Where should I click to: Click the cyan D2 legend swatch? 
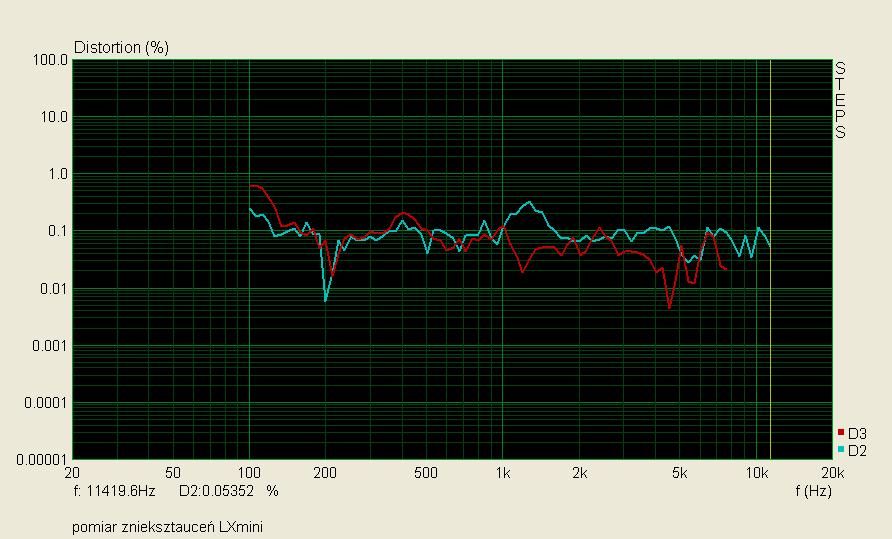pyautogui.click(x=841, y=450)
